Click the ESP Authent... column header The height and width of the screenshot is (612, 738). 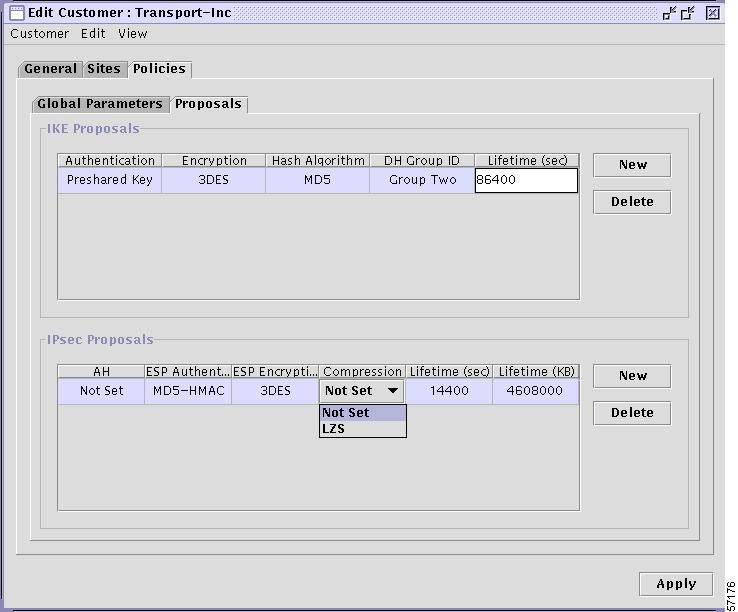188,371
